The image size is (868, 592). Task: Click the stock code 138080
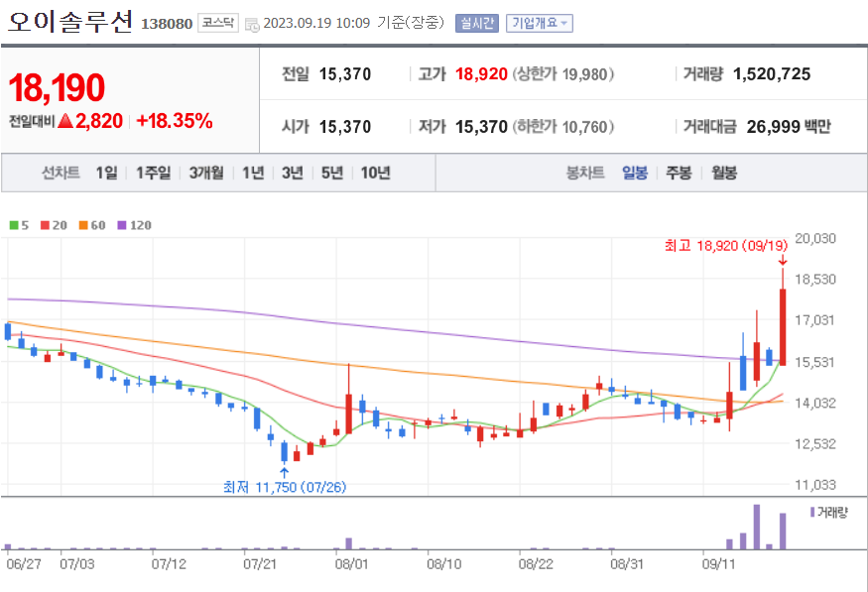tap(167, 24)
